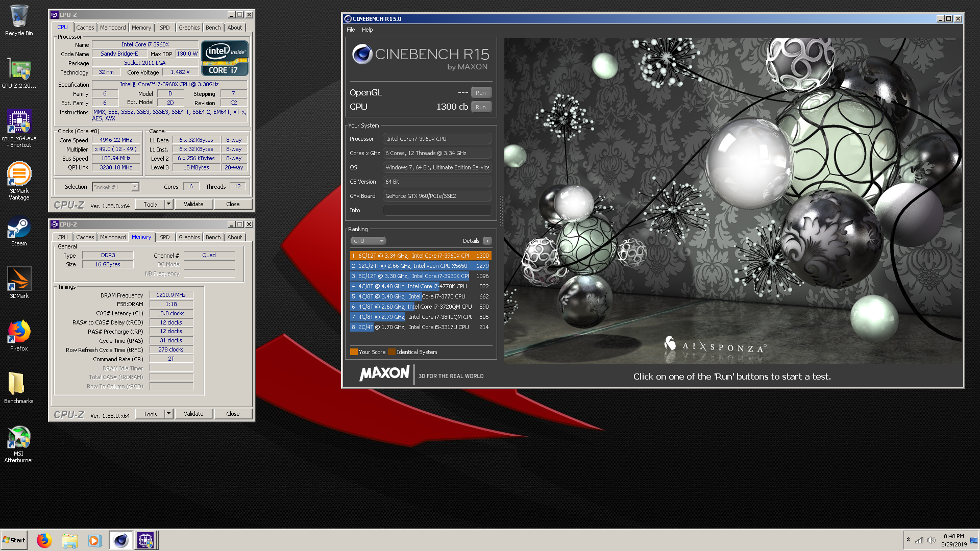The image size is (980, 551).
Task: Open the MSI Afterburner desktop icon
Action: (x=19, y=444)
